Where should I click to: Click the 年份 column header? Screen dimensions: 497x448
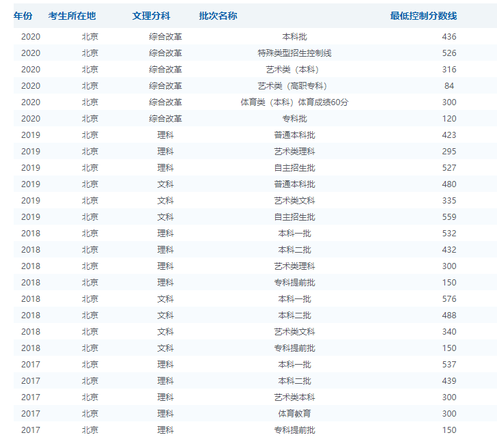[23, 16]
